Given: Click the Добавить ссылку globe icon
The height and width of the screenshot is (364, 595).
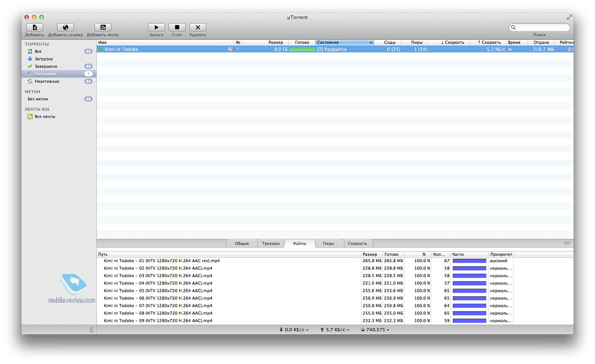Looking at the screenshot, I should [65, 27].
